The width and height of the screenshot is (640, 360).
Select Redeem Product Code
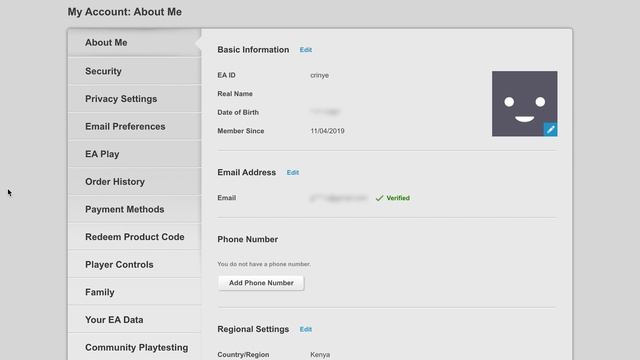click(134, 237)
